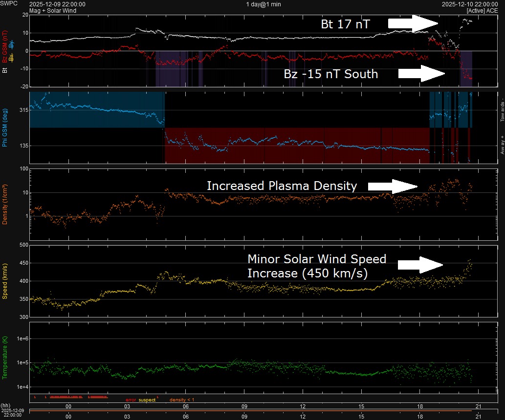The height and width of the screenshot is (420, 505).
Task: Click the 1e+5 tick on Temperature axis
Action: [22, 363]
